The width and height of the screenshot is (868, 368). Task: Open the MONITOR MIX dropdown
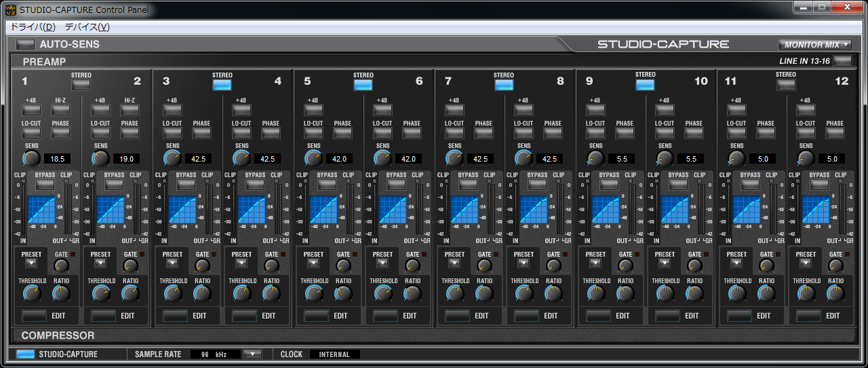coord(816,44)
